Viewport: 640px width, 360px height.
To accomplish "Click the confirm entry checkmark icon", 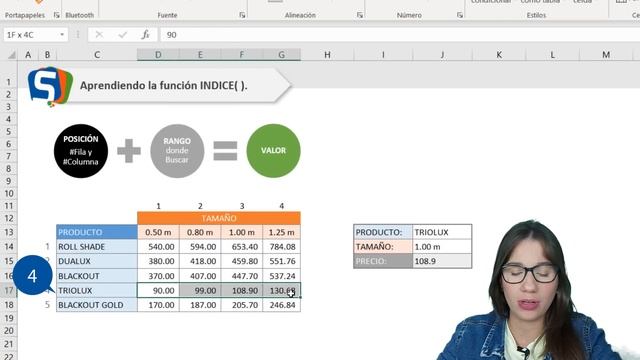I will pos(122,35).
